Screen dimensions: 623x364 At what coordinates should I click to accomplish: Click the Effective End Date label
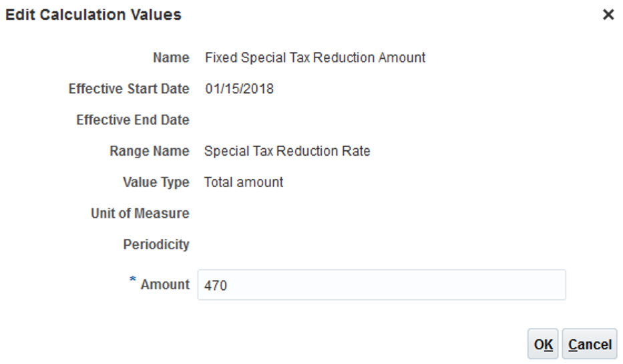pos(133,120)
